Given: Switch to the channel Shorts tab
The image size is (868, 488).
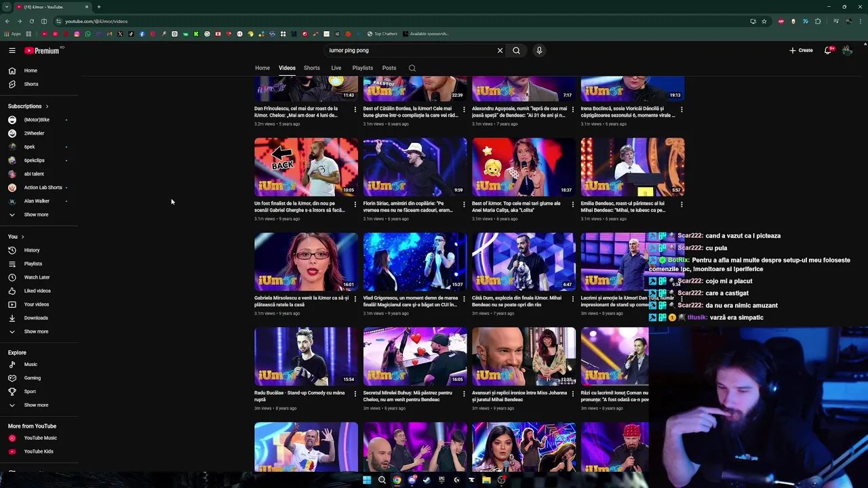Looking at the screenshot, I should (x=312, y=68).
